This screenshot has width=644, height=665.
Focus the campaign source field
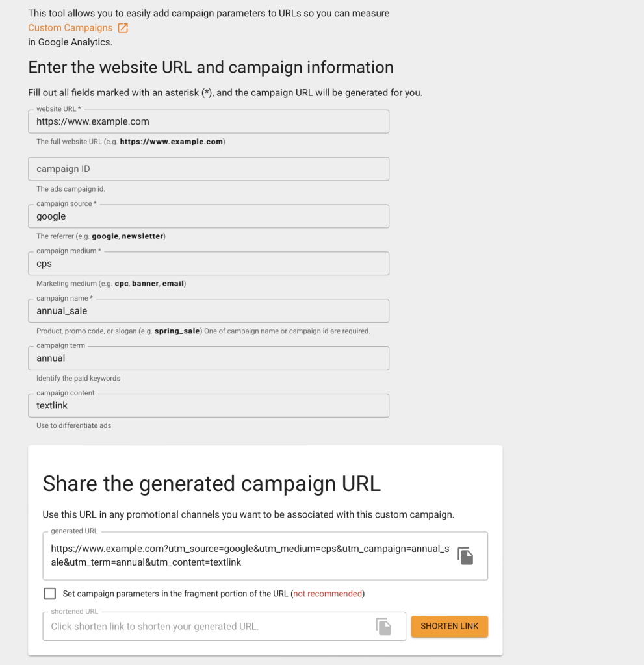click(208, 216)
